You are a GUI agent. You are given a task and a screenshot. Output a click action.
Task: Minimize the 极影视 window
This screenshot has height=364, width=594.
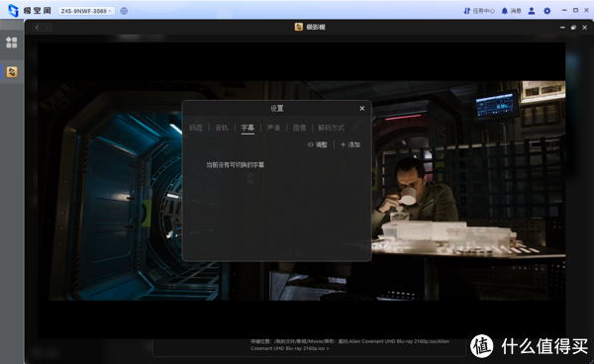coord(562,28)
